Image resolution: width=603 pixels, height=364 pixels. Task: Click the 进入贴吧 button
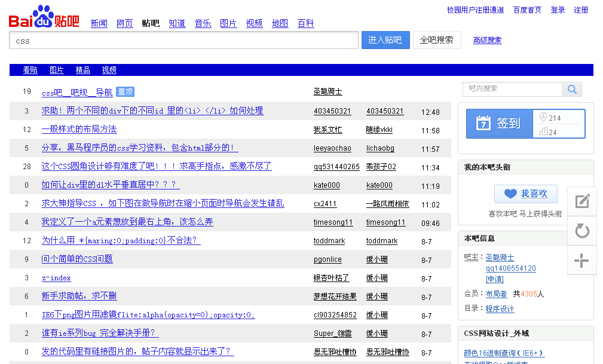(385, 40)
